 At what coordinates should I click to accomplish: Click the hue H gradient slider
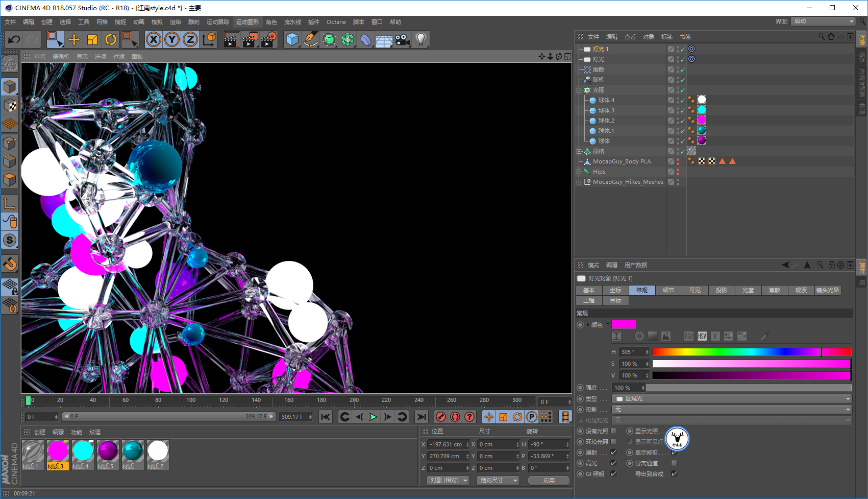[752, 352]
